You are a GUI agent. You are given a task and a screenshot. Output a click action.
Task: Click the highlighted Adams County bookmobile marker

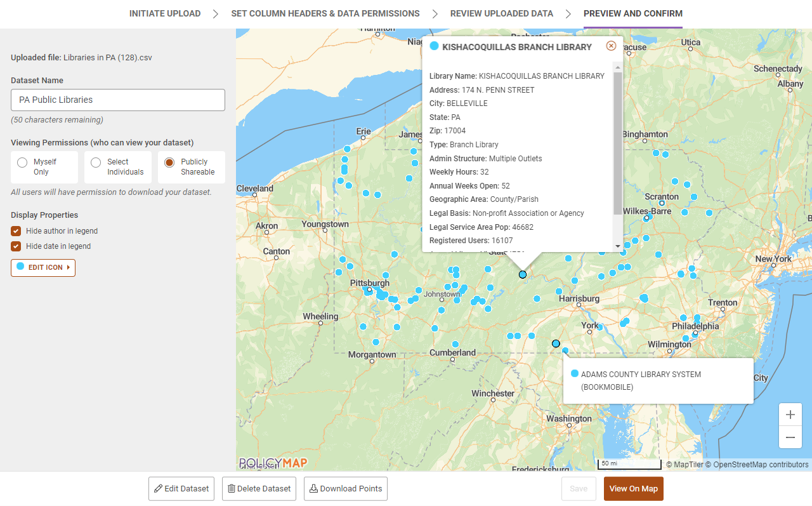556,343
